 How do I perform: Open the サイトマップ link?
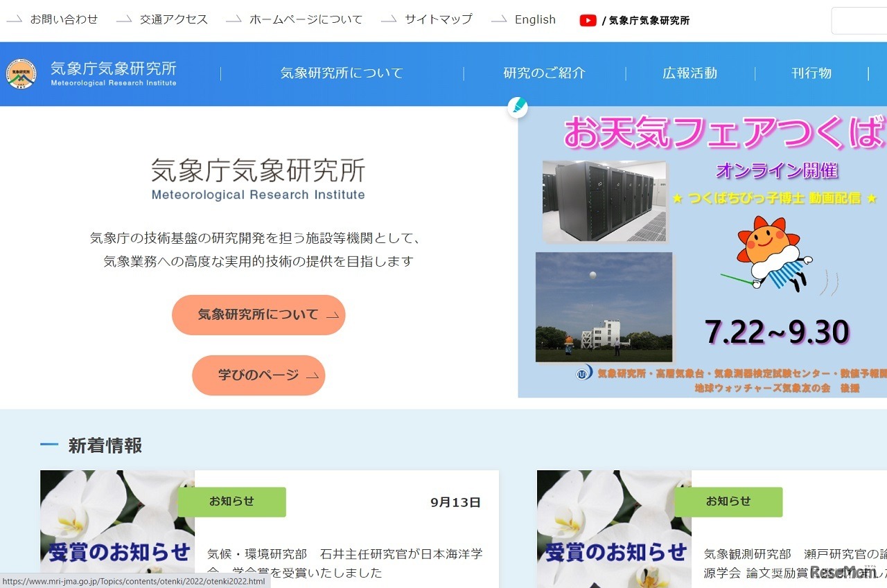click(438, 19)
